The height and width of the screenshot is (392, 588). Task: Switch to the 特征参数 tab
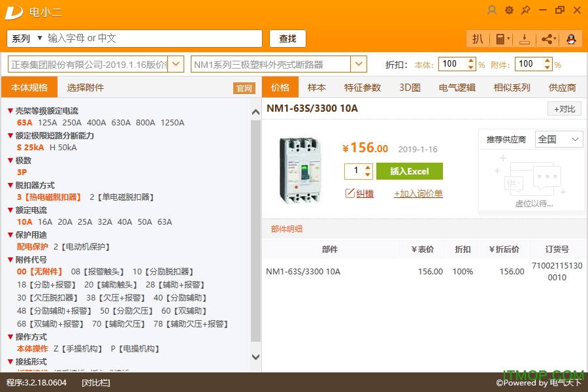click(363, 88)
